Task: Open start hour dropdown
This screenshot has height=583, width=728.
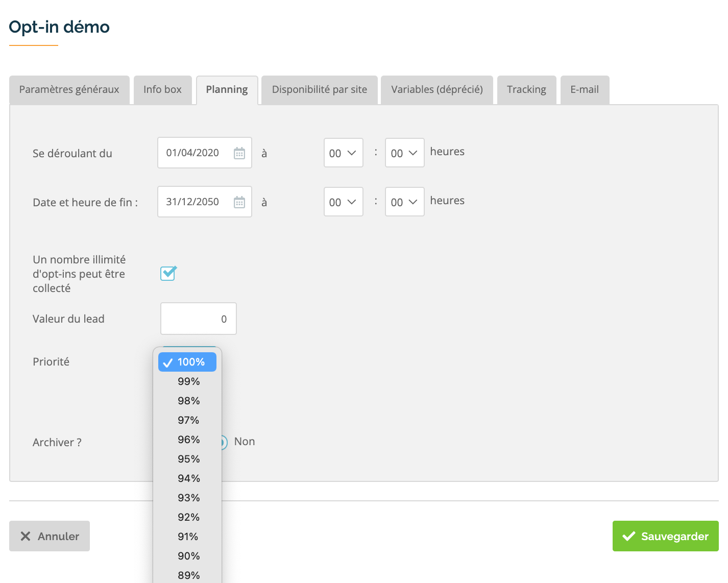Action: 344,153
